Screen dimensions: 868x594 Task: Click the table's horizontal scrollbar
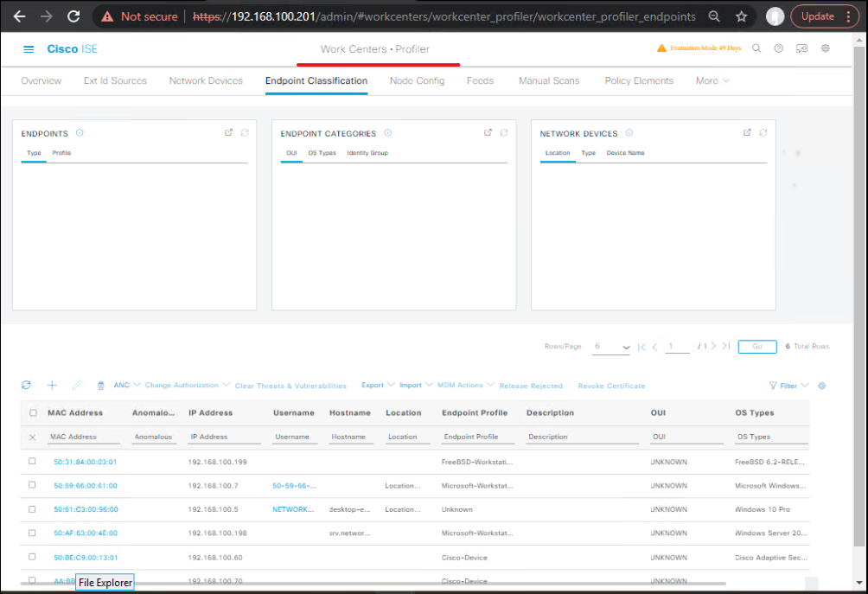[373, 584]
